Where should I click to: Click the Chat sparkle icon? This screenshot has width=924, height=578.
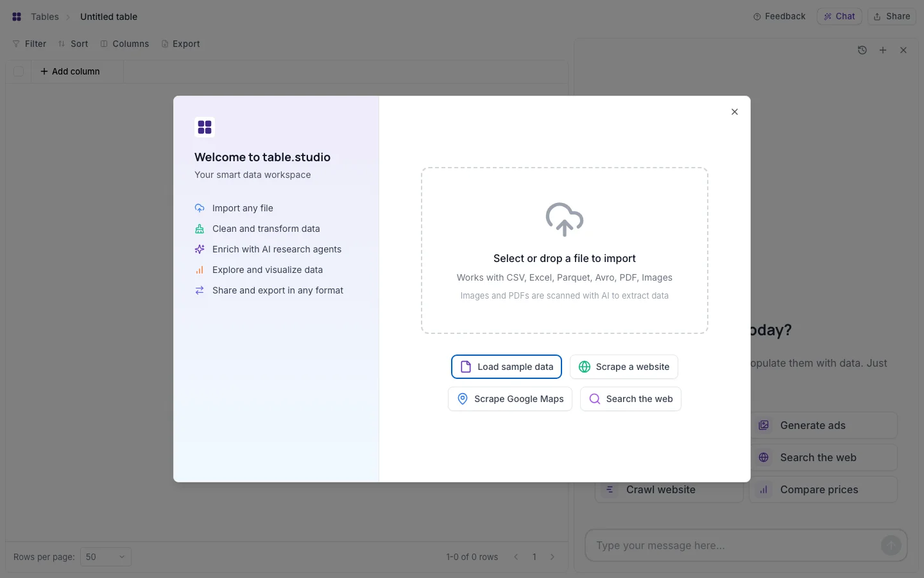828,17
